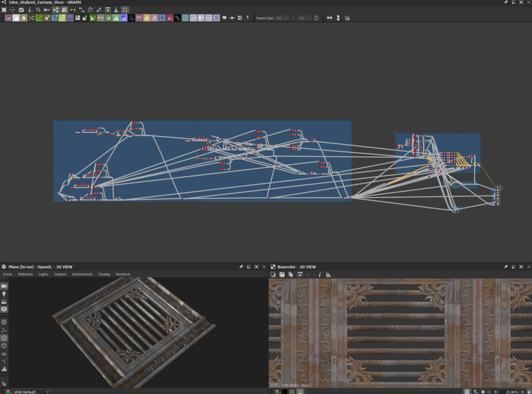Click the magnifier search icon in graph toolbar

(38, 10)
